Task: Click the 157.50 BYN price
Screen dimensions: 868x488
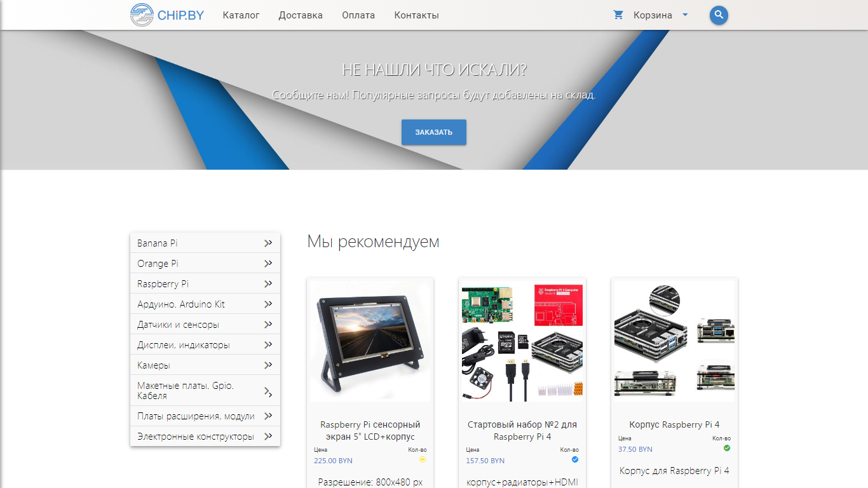Action: pyautogui.click(x=485, y=461)
